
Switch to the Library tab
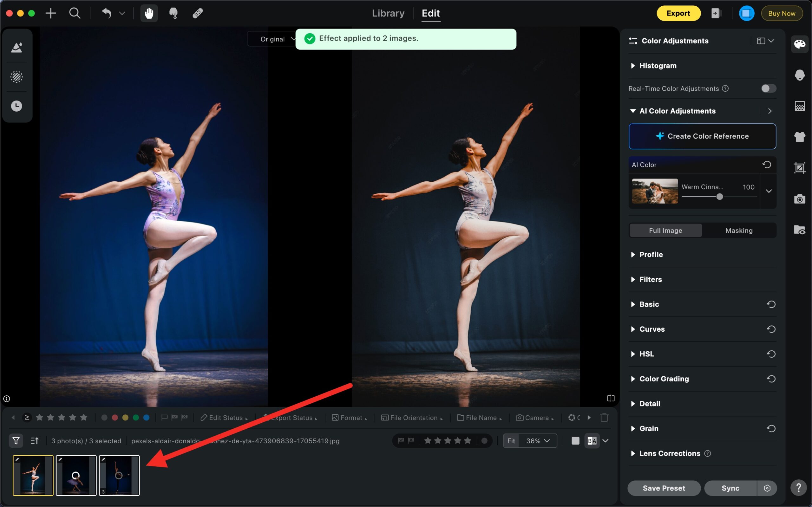click(x=388, y=13)
